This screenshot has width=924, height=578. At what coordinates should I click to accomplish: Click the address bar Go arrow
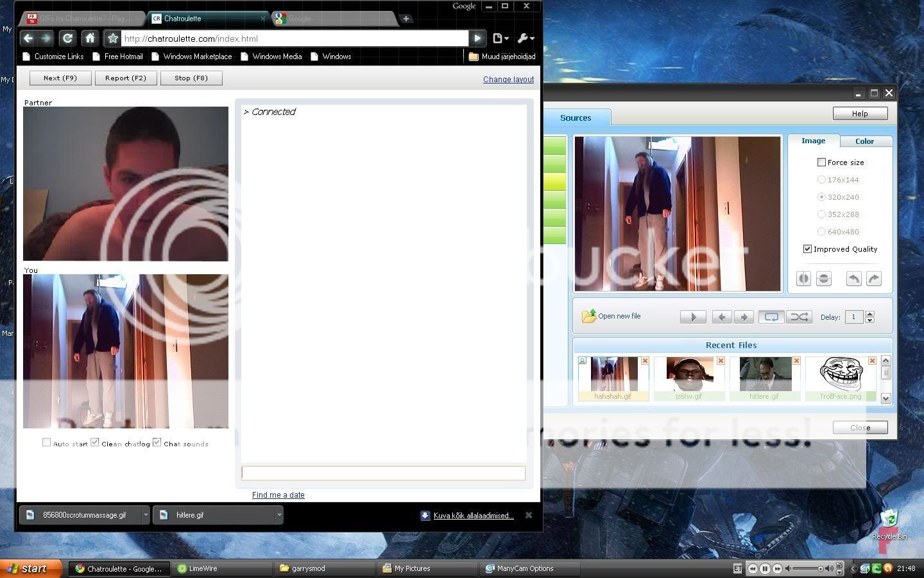pos(477,39)
